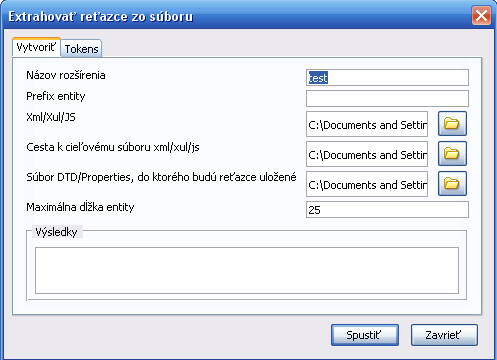Click the Prefix entity label
The height and width of the screenshot is (360, 497).
click(x=56, y=96)
